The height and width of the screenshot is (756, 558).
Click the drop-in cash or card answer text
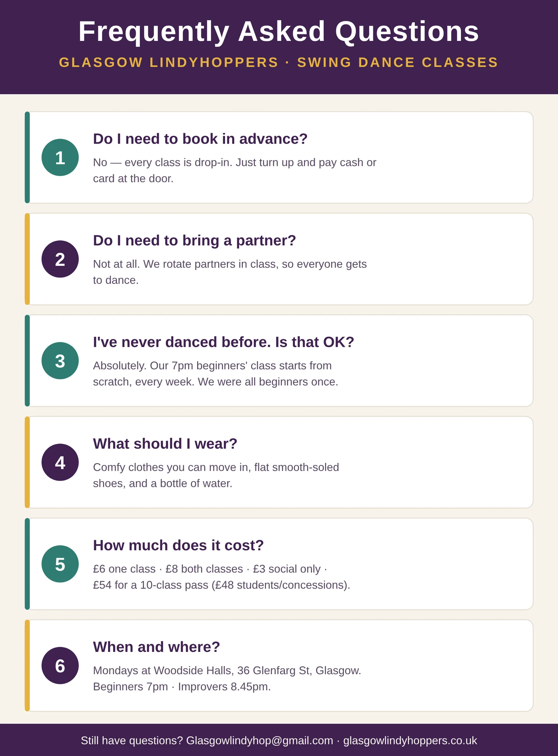tap(235, 170)
